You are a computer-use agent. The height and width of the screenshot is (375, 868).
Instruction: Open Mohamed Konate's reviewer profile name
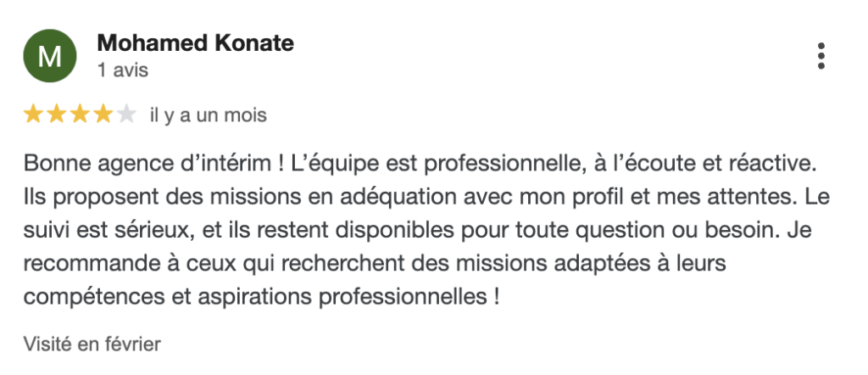(196, 42)
